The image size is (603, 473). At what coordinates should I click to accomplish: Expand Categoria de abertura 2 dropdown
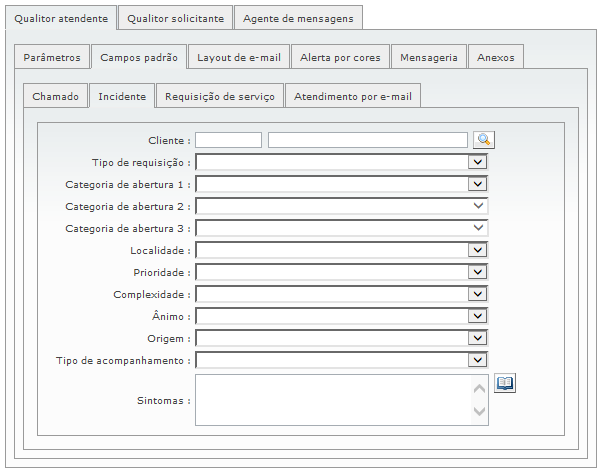click(x=341, y=206)
